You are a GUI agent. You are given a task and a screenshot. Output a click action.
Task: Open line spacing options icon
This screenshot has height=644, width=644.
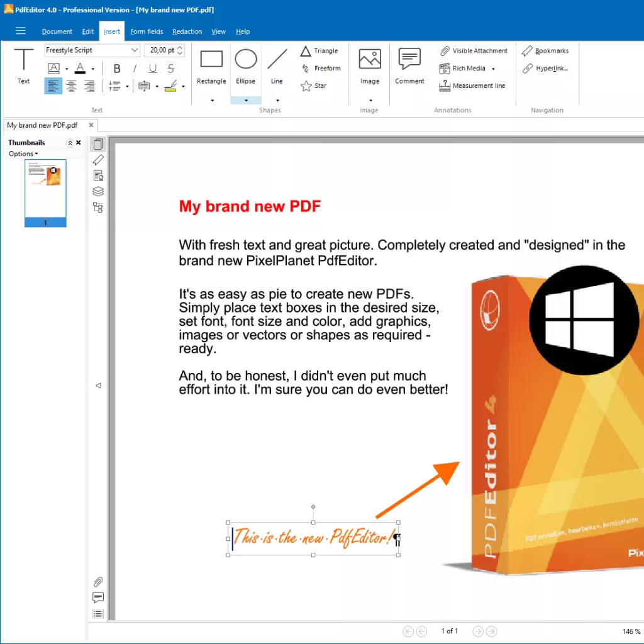coord(114,86)
